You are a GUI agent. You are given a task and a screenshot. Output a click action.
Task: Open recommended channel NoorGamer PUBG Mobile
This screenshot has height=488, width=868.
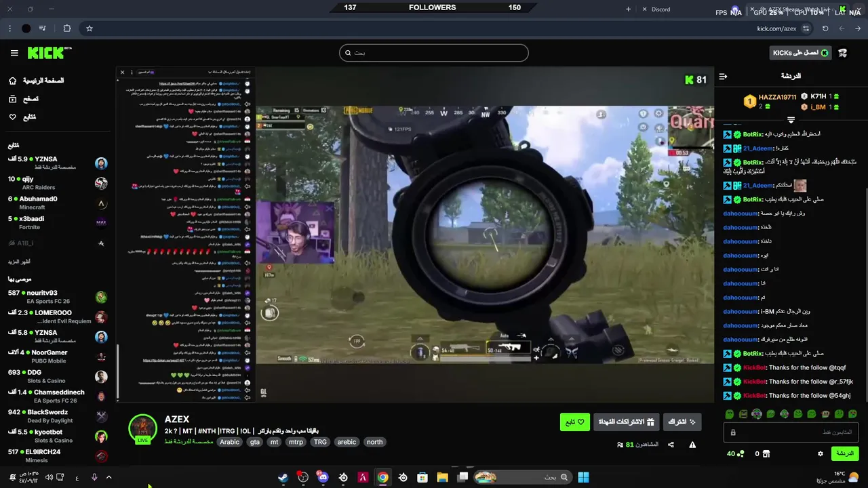pos(59,357)
